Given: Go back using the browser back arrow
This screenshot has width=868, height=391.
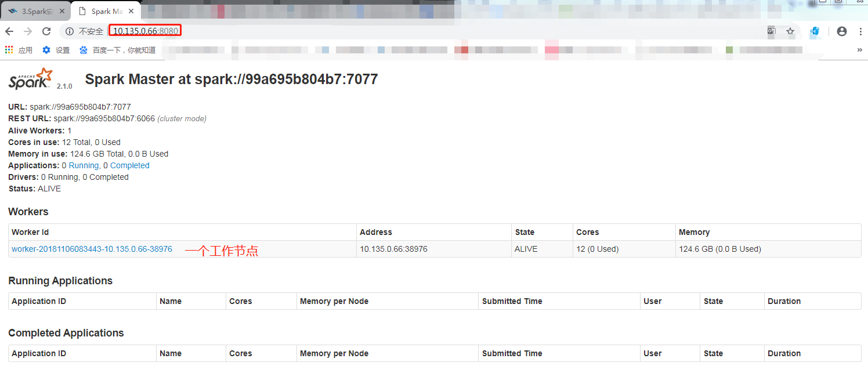Looking at the screenshot, I should (9, 31).
